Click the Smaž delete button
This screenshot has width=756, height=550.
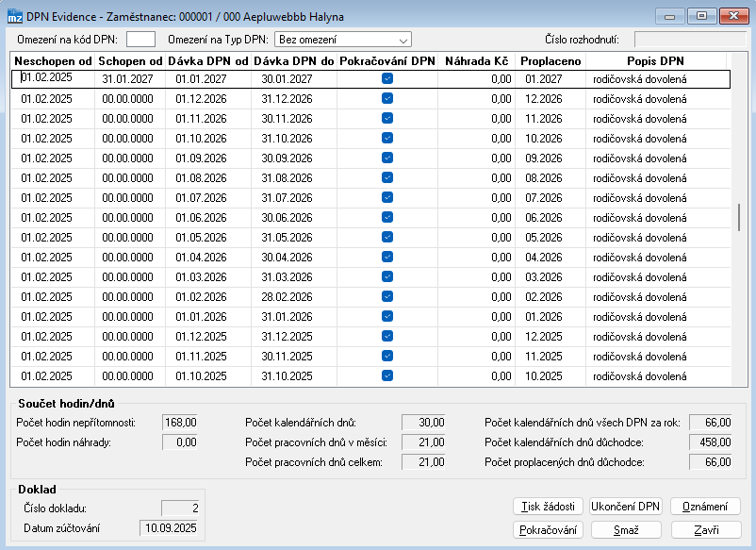tap(625, 530)
